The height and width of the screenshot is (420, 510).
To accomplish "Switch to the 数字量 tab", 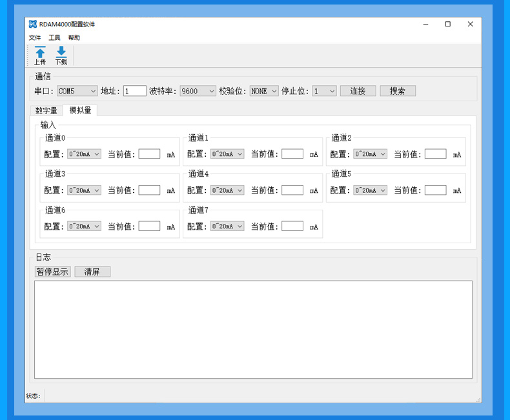I will (x=46, y=110).
